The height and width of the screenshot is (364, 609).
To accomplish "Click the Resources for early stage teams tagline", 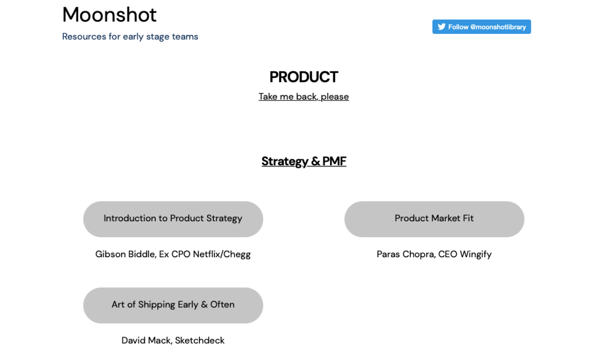I will click(x=130, y=36).
